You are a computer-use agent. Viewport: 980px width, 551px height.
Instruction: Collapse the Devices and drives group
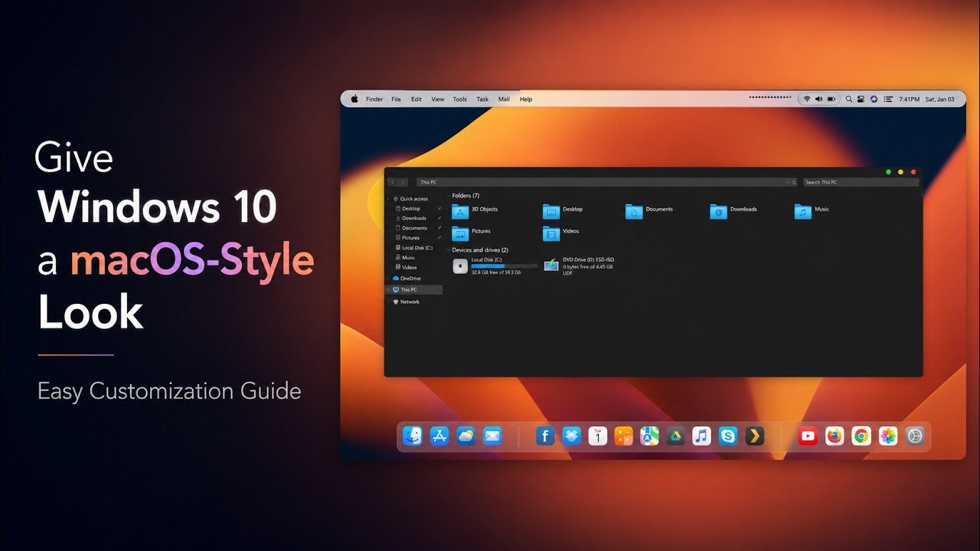[x=449, y=250]
